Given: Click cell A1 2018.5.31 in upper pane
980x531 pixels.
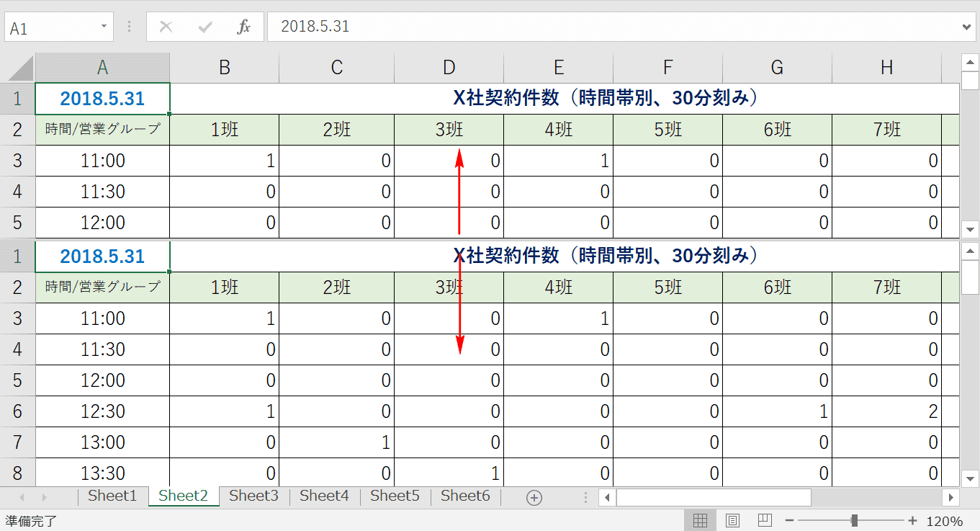Looking at the screenshot, I should pos(103,98).
